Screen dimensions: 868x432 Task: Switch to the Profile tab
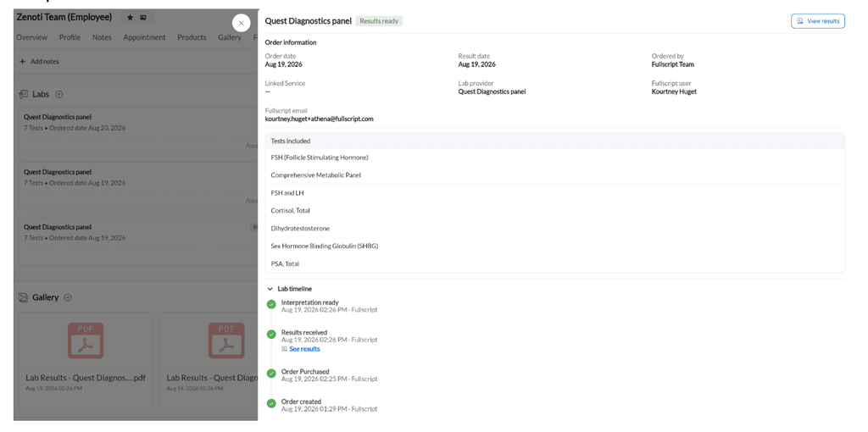coord(70,37)
